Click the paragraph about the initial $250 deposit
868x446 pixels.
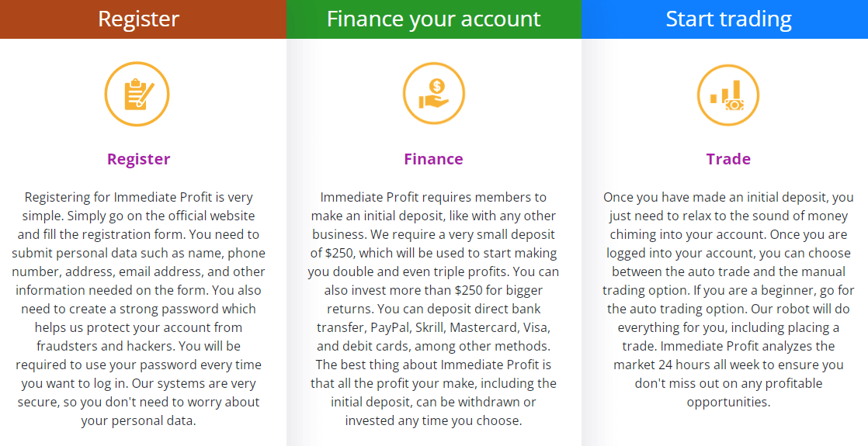pos(433,309)
